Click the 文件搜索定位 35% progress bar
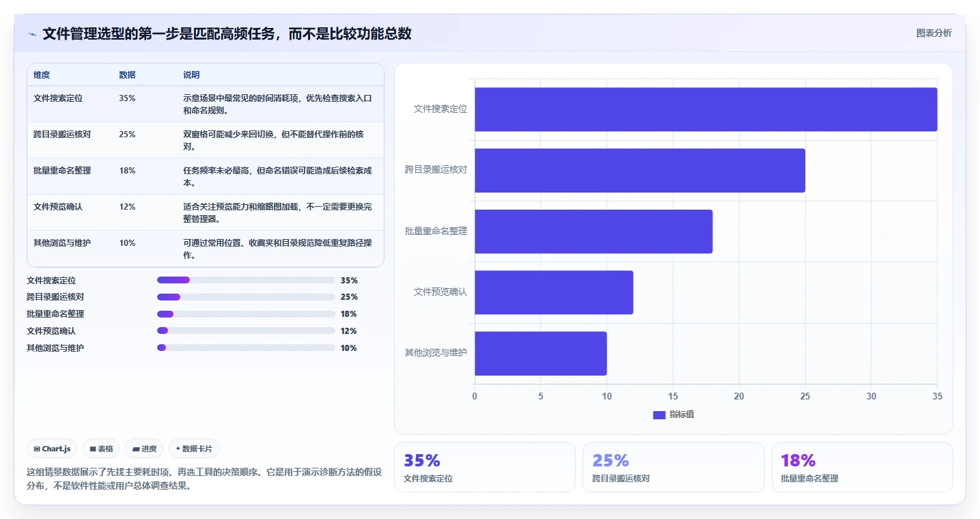Screen dimensions: 980x519 pyautogui.click(x=246, y=280)
